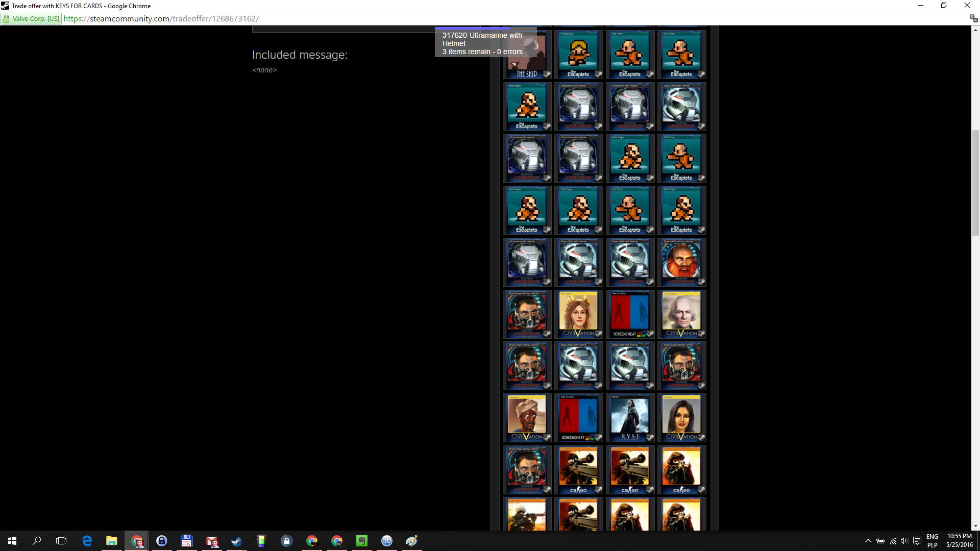This screenshot has width=980, height=551.
Task: Open the Action Center notifications icon
Action: click(x=917, y=541)
